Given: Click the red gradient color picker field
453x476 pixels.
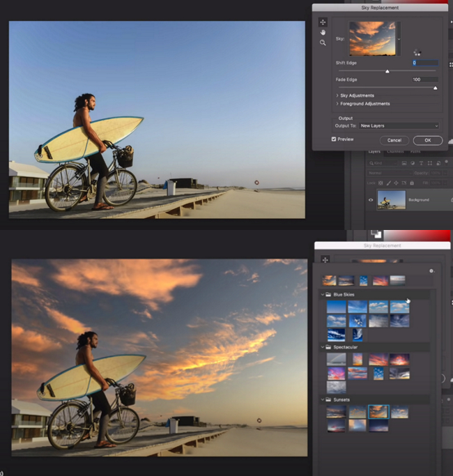Looking at the screenshot, I should (x=417, y=236).
